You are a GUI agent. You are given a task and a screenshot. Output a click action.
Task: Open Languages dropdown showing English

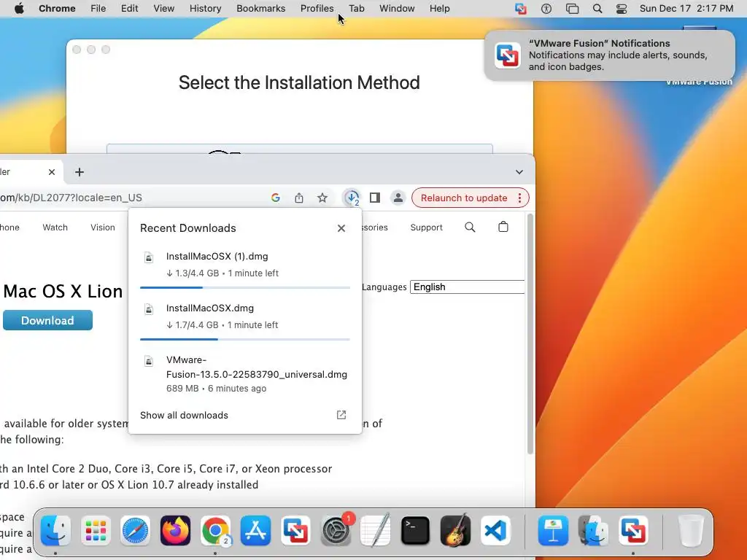point(468,287)
